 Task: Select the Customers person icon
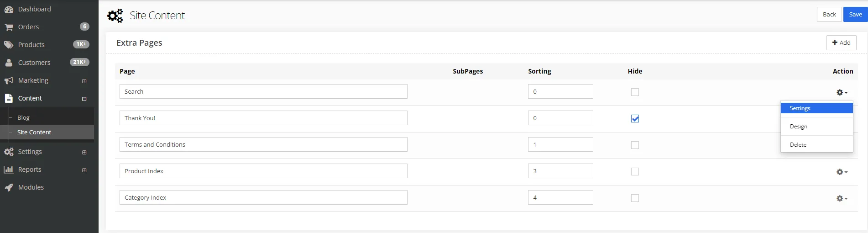9,63
